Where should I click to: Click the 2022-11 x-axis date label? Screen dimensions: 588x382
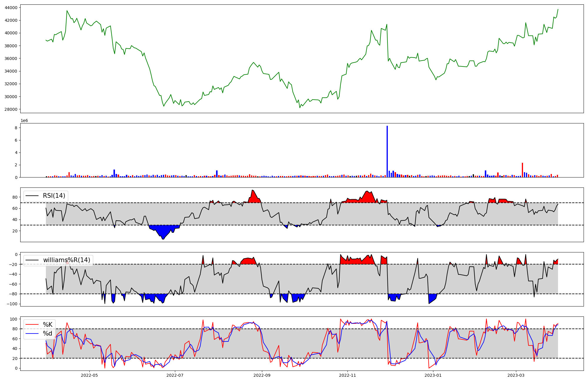click(348, 375)
